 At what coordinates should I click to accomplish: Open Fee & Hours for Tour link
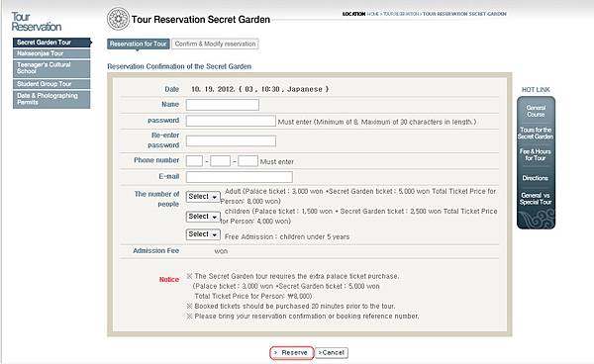[536, 154]
